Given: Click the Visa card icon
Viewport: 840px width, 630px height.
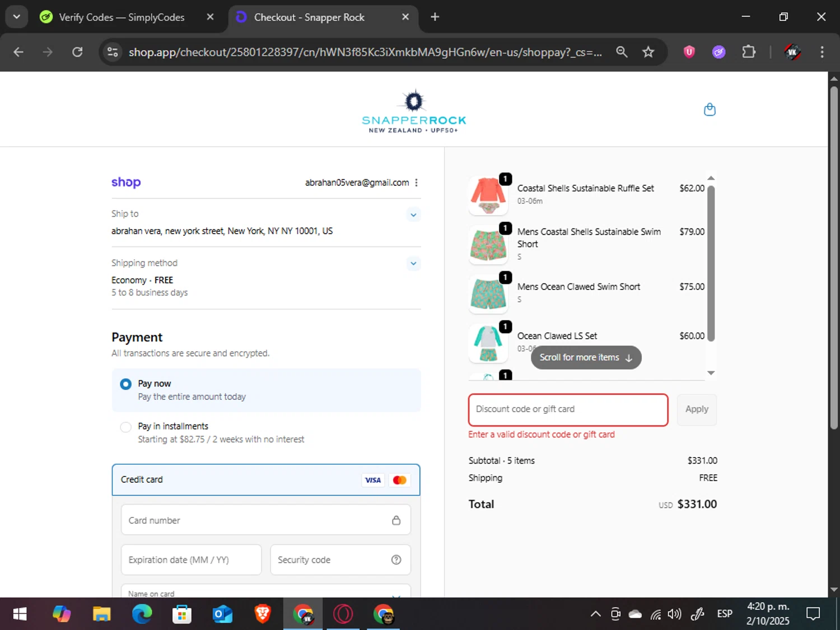Looking at the screenshot, I should [373, 480].
